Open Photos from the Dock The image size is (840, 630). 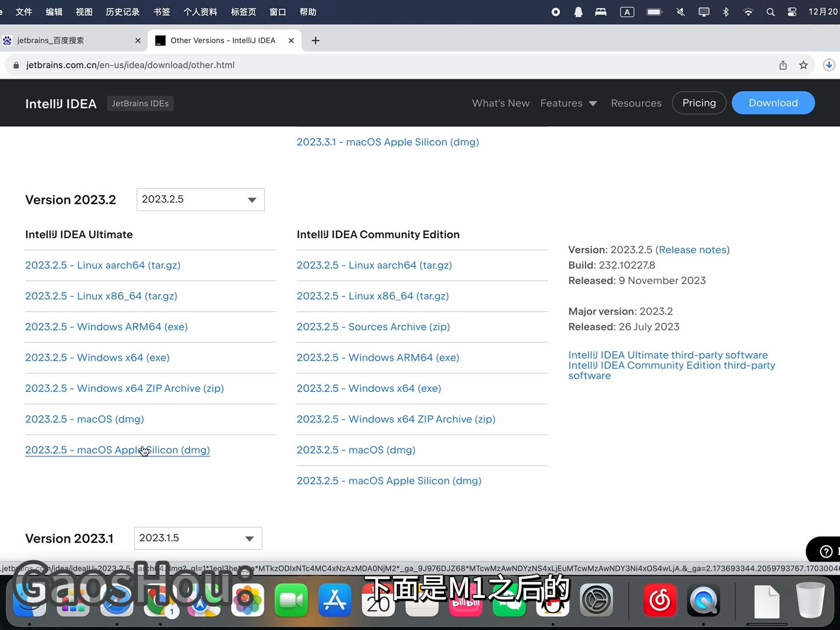point(247,600)
